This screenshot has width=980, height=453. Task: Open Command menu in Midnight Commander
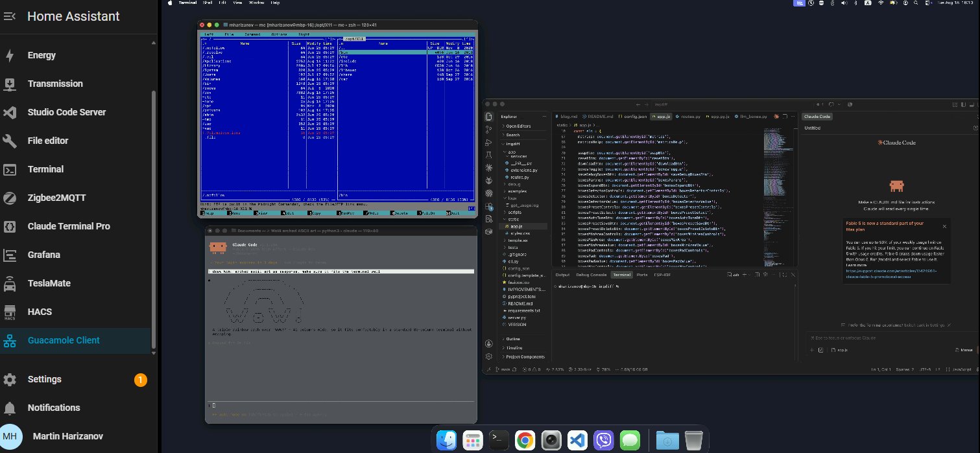[x=252, y=34]
